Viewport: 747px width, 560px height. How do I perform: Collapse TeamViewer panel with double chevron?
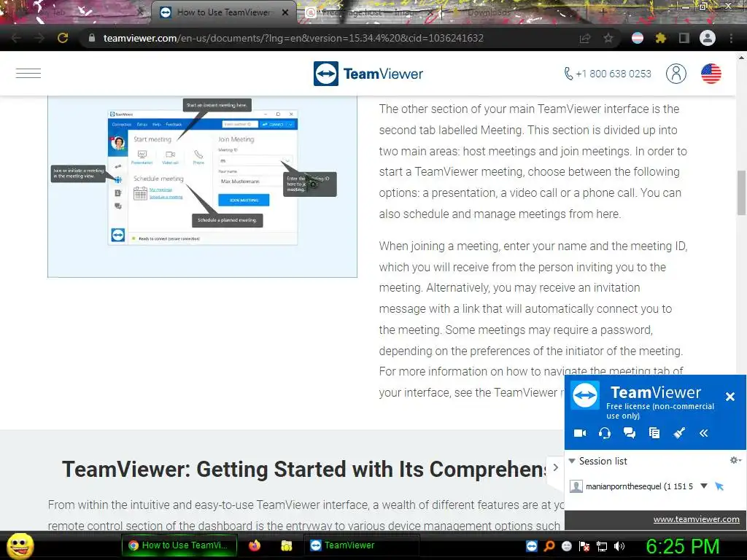[x=704, y=433]
